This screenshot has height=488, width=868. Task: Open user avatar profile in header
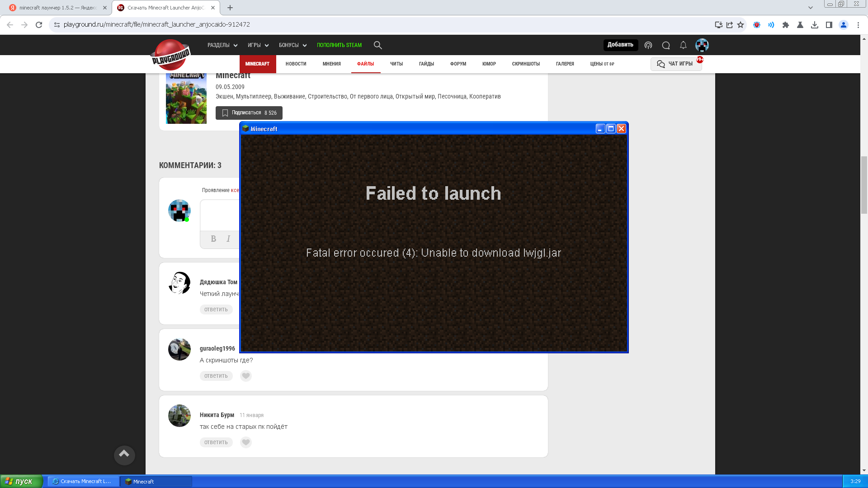click(702, 45)
